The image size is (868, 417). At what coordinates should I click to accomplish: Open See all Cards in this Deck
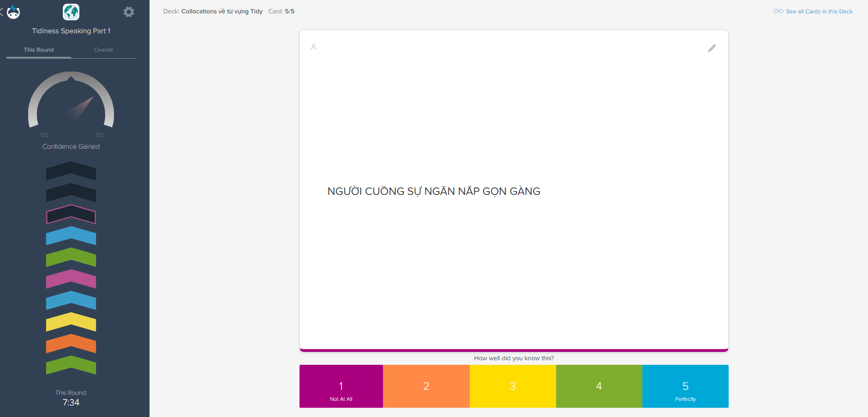tap(819, 11)
